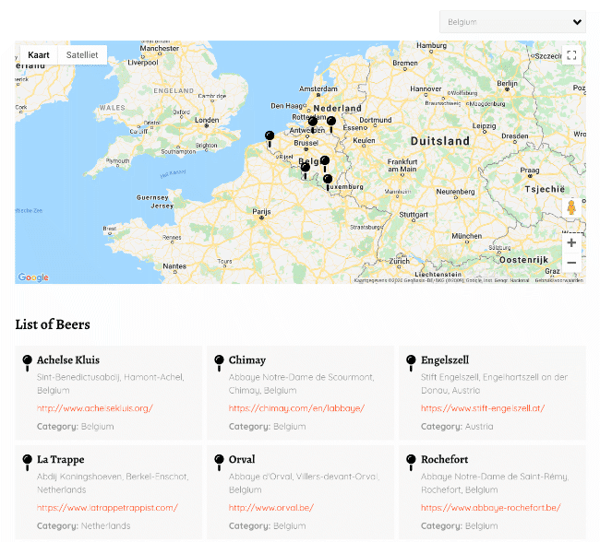The image size is (600, 542).
Task: Click the map pin near Luxemburg label
Action: (x=328, y=182)
